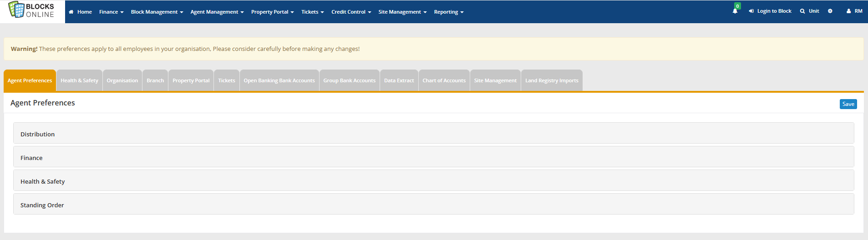
Task: Open the Land Registry Imports tab
Action: [x=551, y=80]
